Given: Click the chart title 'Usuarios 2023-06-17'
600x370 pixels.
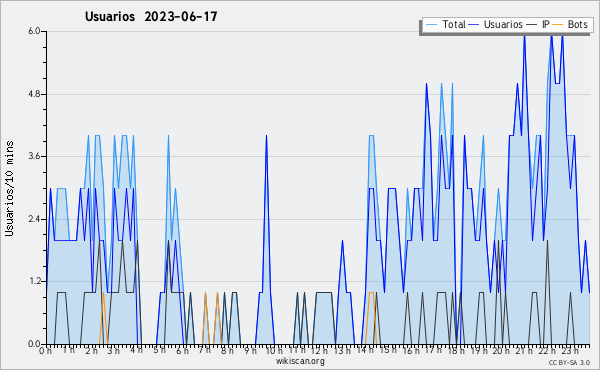Looking at the screenshot, I should [x=151, y=16].
